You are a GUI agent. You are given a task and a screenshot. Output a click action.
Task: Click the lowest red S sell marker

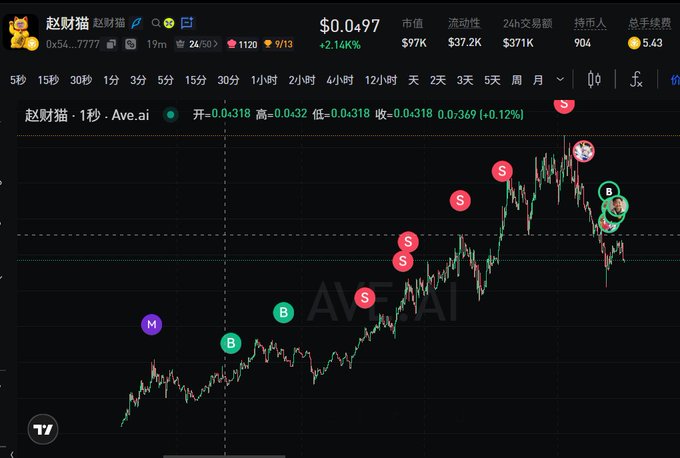[x=365, y=298]
